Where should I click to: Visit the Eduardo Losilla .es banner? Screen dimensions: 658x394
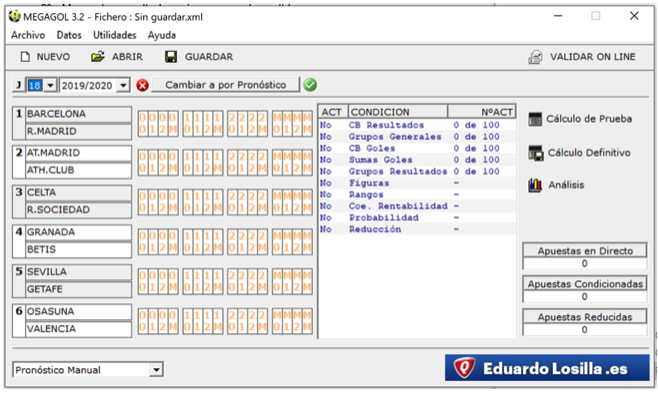547,368
